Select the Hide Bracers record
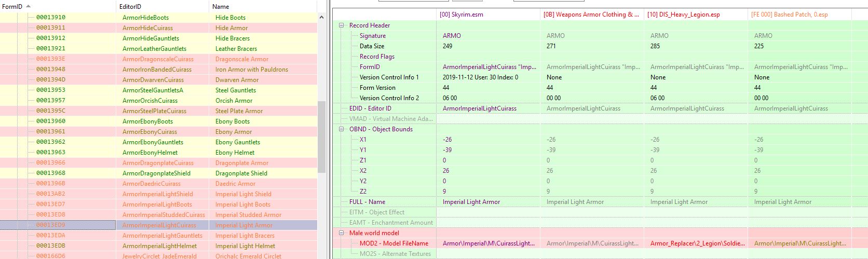868x259 pixels. (x=158, y=38)
